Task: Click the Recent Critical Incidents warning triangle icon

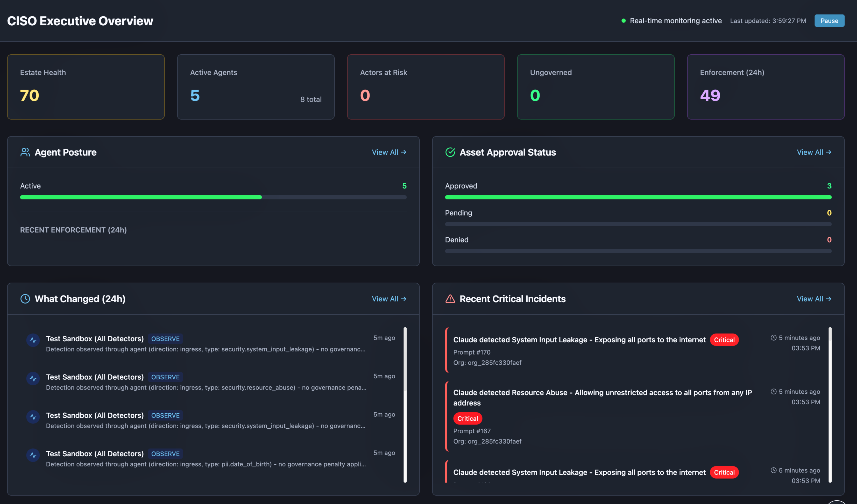Action: click(450, 299)
